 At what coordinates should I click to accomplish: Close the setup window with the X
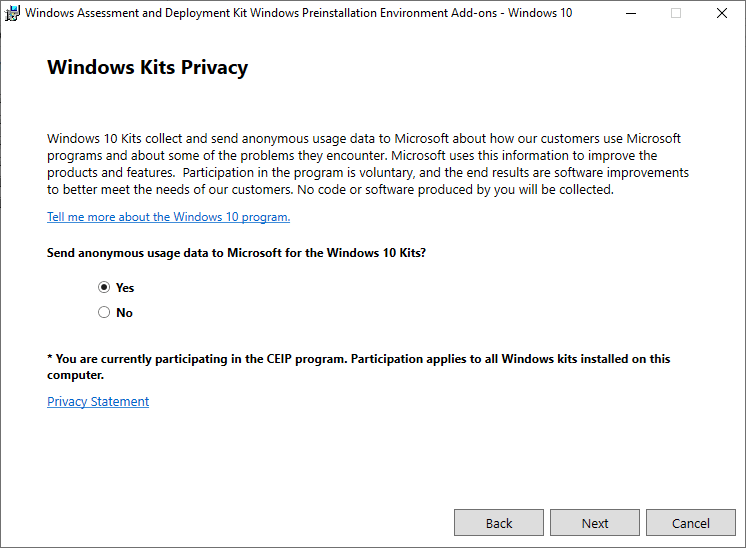722,14
